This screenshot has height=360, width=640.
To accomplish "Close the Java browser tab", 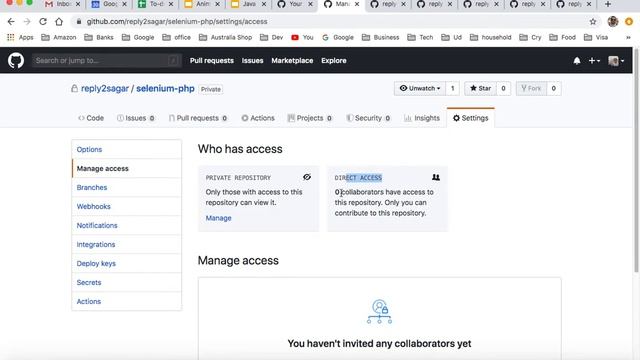I will [x=264, y=4].
